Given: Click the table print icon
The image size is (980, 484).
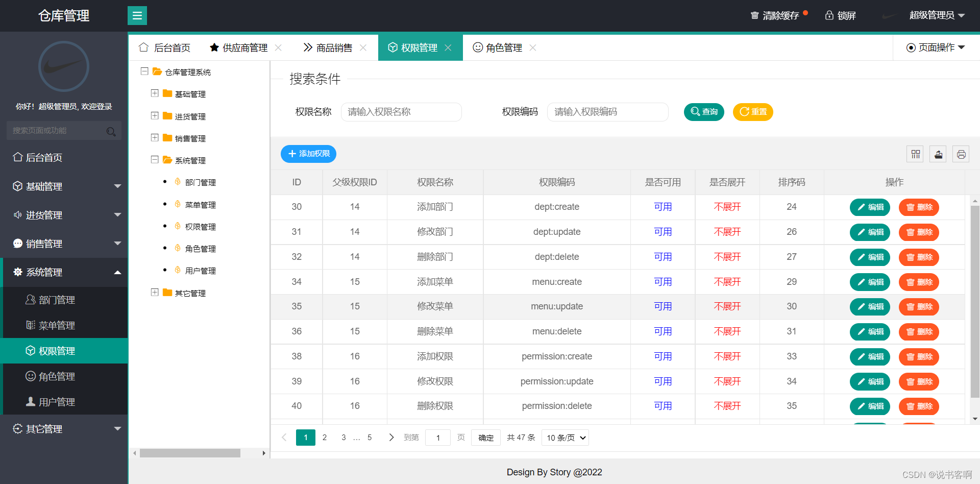Looking at the screenshot, I should 961,154.
